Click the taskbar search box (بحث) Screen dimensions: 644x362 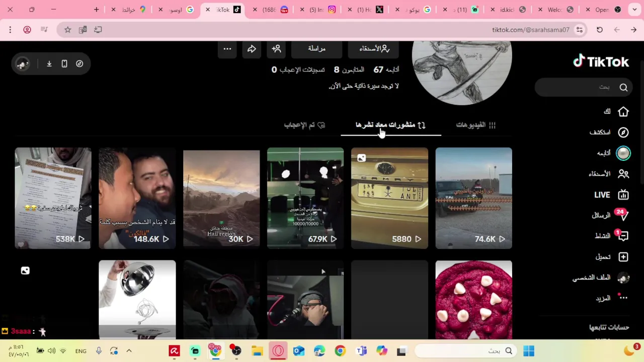[x=464, y=351]
